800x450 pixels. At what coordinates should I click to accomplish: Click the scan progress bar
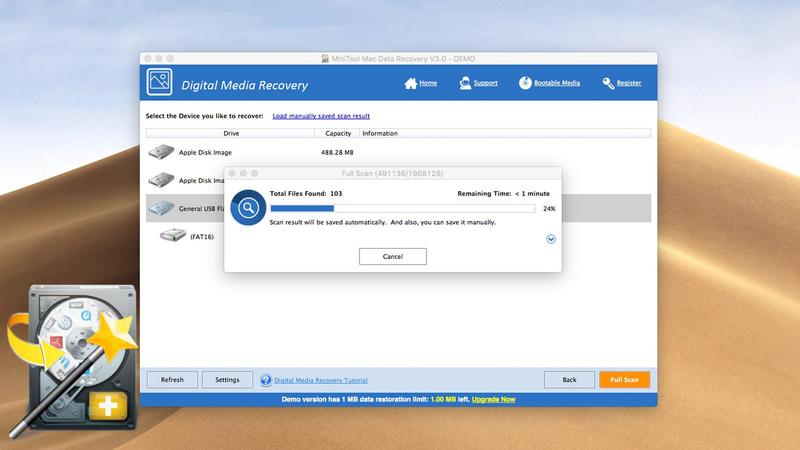tap(403, 208)
